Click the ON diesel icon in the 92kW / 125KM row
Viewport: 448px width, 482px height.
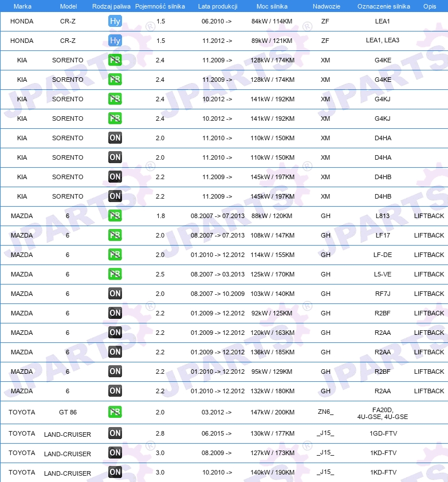115,313
